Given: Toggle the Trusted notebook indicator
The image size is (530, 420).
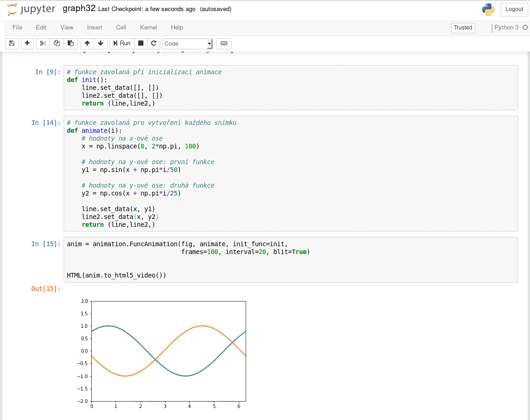Looking at the screenshot, I should point(463,28).
